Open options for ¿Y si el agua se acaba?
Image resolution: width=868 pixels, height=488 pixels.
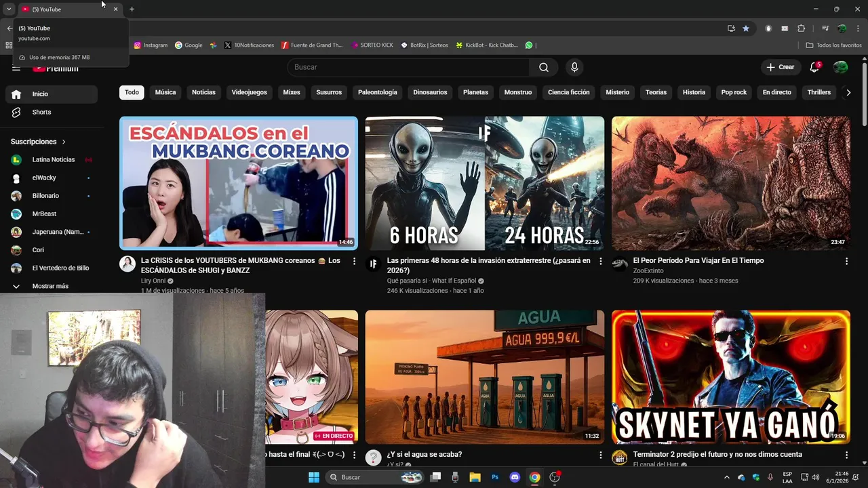click(600, 455)
